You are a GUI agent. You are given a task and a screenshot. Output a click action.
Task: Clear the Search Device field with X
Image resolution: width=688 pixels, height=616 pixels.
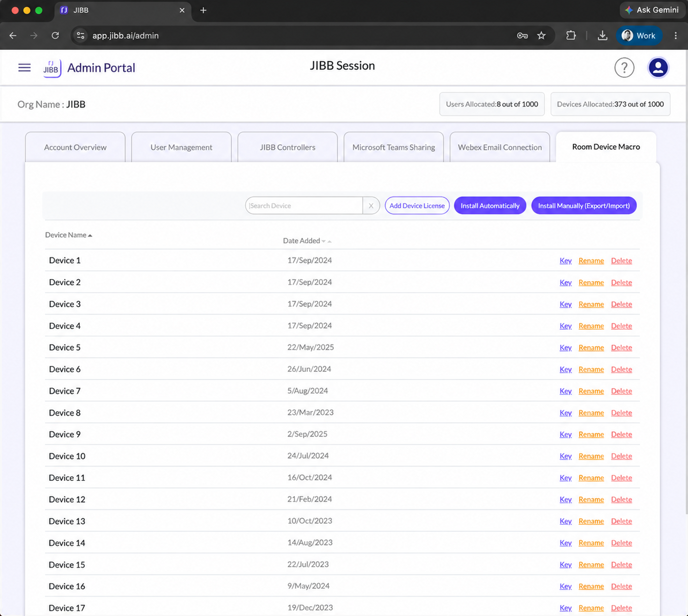[371, 206]
